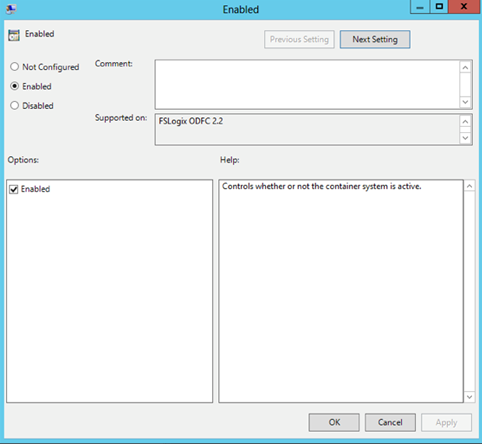Minimize the Enabled dialog window
Viewport: 482px width, 444px height.
click(420, 7)
